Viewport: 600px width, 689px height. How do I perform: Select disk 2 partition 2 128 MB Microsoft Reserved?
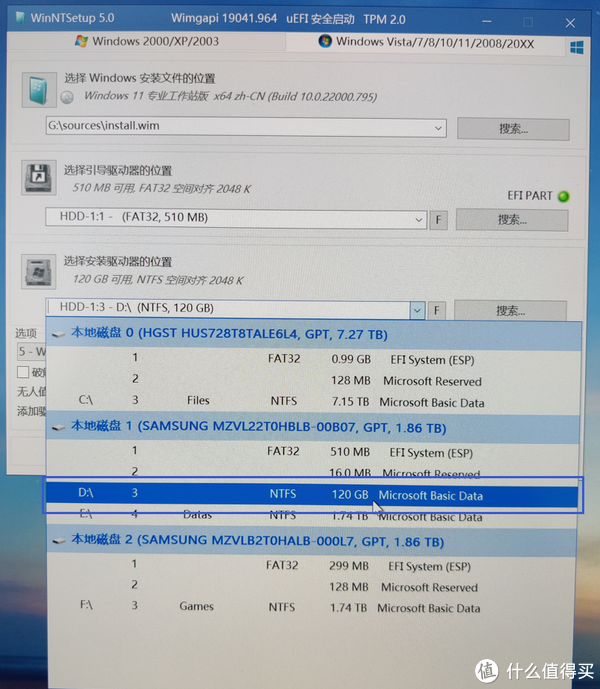pos(312,587)
